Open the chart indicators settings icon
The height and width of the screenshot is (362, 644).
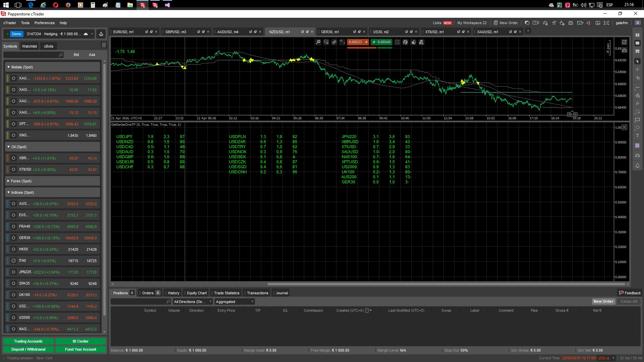(326, 42)
